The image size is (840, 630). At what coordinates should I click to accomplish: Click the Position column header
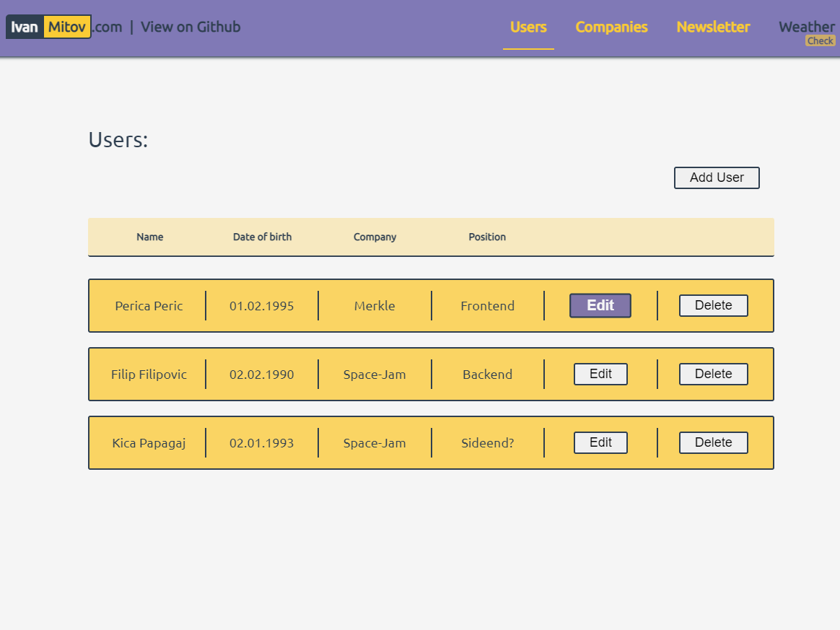[487, 237]
